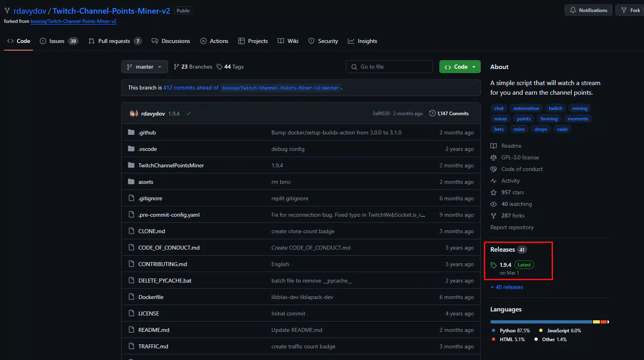Click the Readme book icon in About

click(494, 146)
